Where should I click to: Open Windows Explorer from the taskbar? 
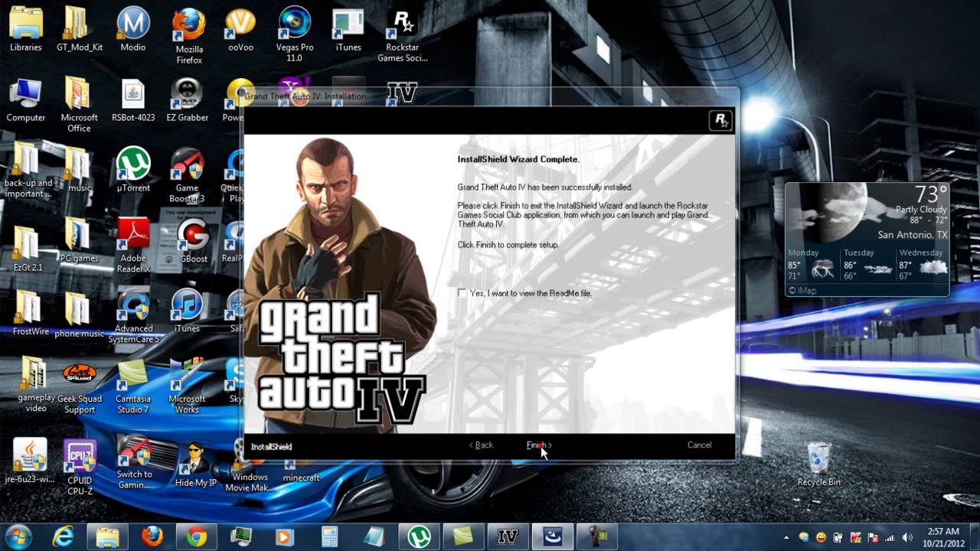108,537
